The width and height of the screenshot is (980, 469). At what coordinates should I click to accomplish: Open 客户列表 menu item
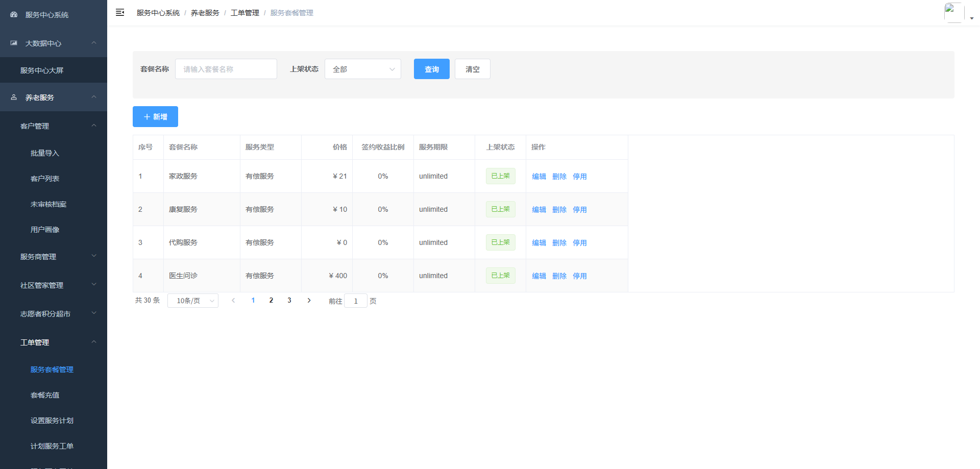pos(54,179)
